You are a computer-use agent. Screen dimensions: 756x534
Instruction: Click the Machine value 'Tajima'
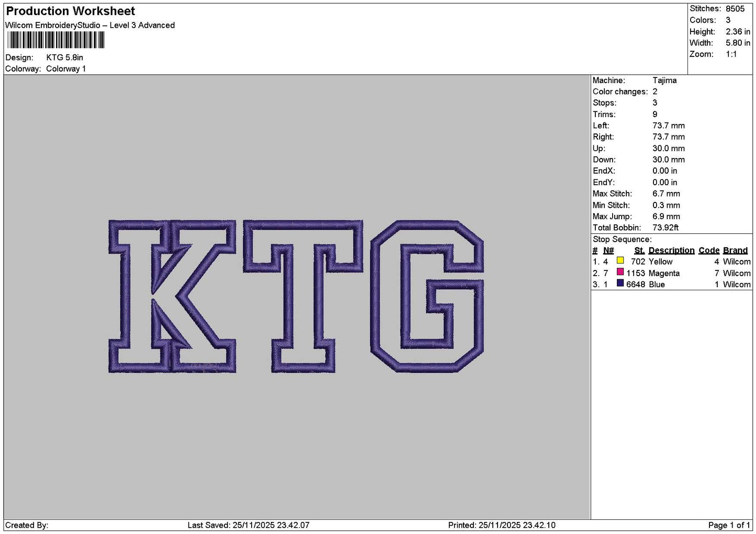pos(664,81)
